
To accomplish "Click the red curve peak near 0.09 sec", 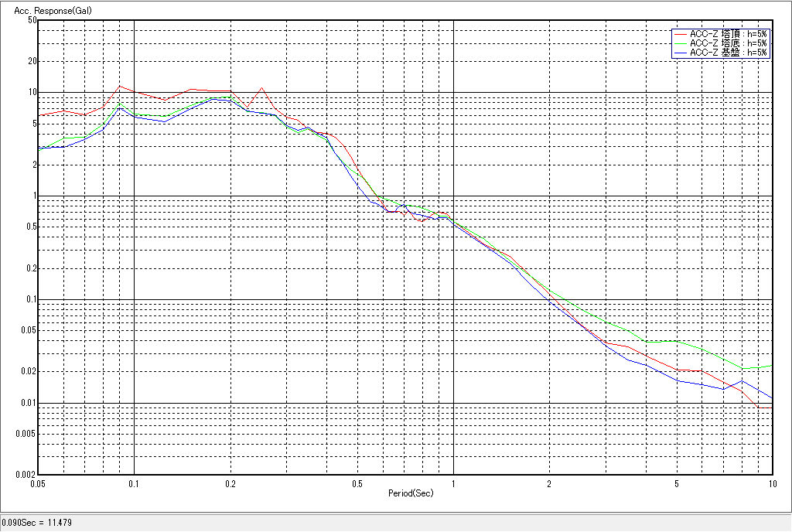I will [120, 86].
